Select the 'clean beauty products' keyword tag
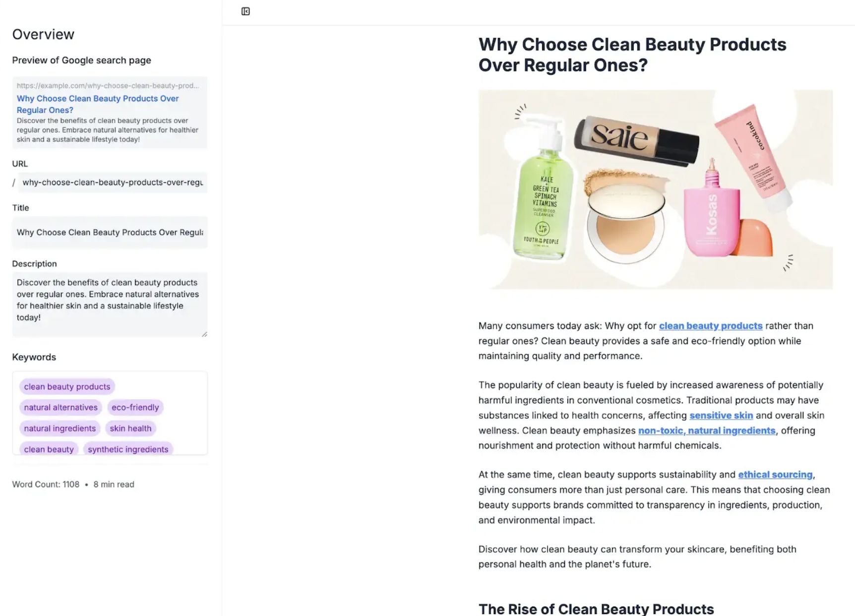The image size is (855, 616). click(67, 387)
